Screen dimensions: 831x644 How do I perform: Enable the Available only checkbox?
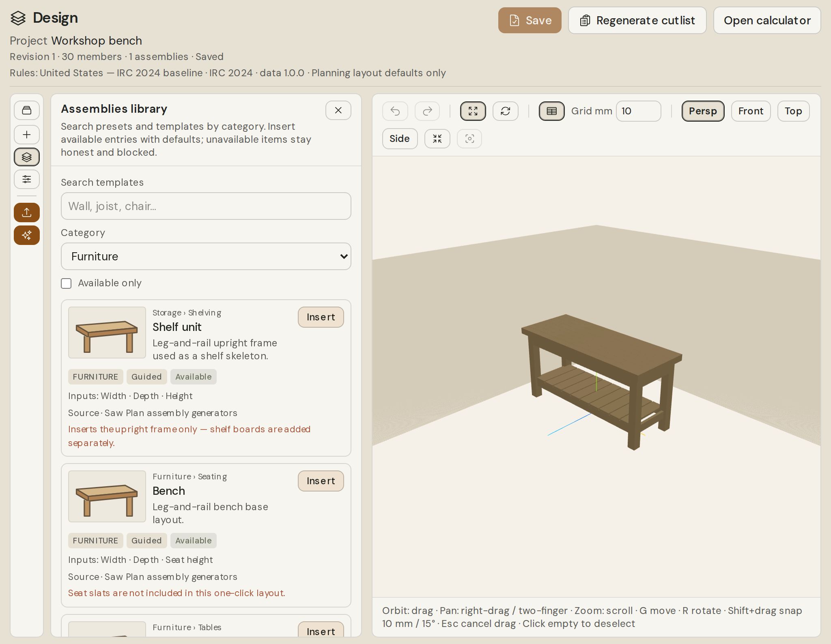66,283
